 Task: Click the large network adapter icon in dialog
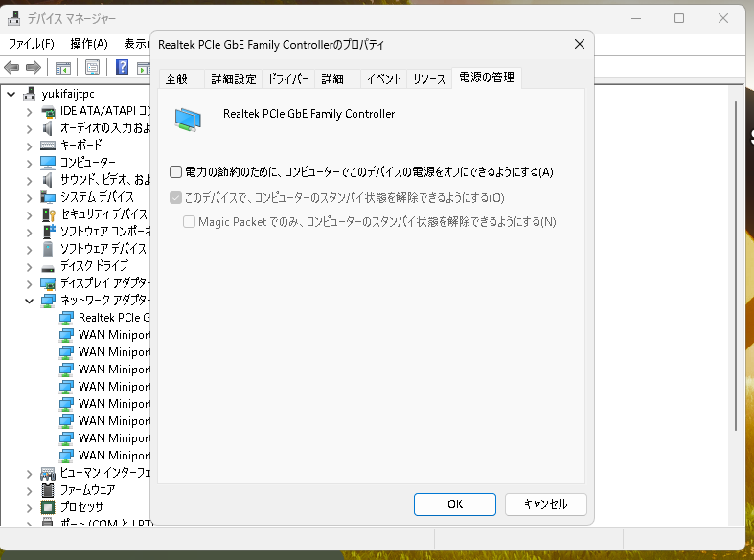click(188, 120)
